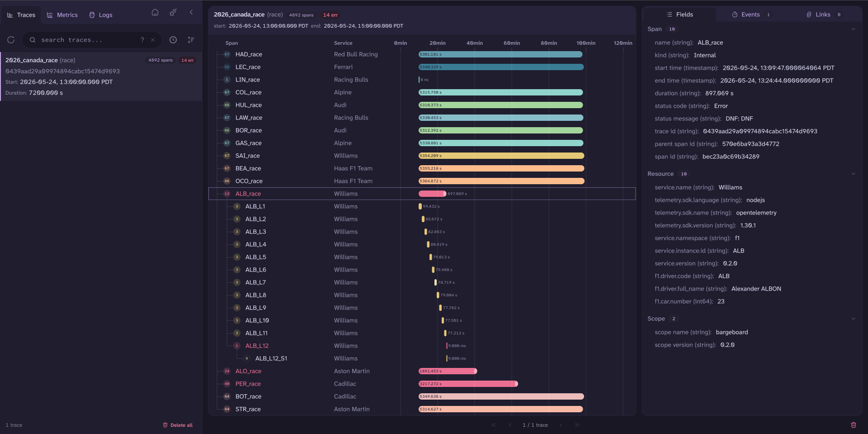Collapse the Scope fields section
The height and width of the screenshot is (434, 868).
click(x=854, y=319)
